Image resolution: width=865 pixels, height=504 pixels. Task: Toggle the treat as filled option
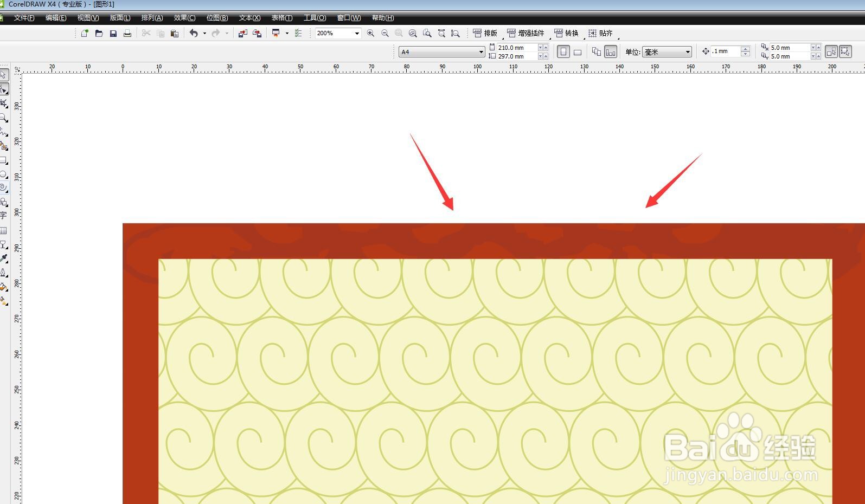831,51
